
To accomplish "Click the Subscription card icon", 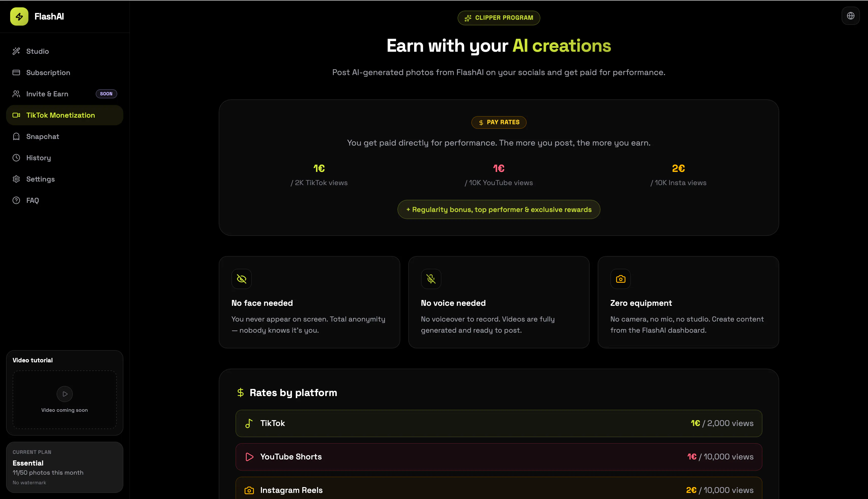I will [x=16, y=73].
